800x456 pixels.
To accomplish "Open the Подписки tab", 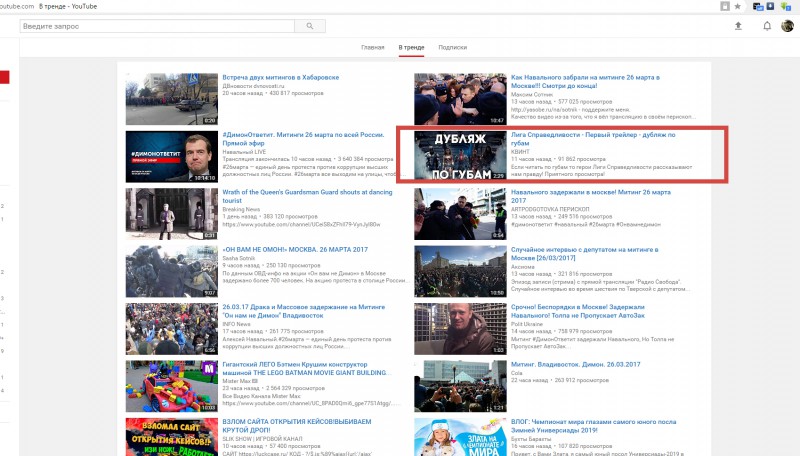I will click(453, 47).
